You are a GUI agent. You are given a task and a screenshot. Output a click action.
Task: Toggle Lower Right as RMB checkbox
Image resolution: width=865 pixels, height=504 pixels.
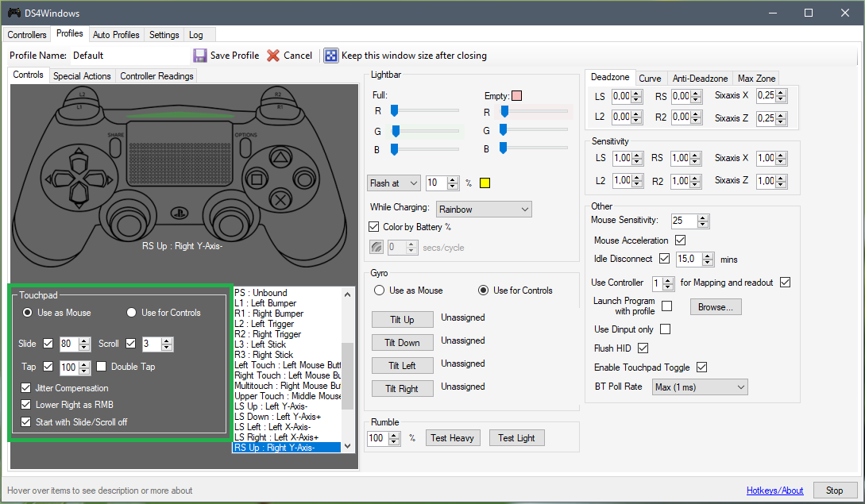(26, 405)
